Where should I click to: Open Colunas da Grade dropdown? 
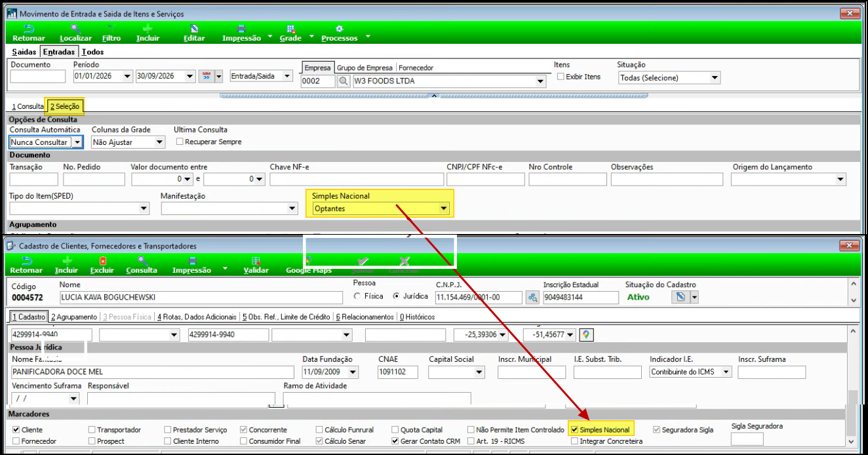[160, 142]
